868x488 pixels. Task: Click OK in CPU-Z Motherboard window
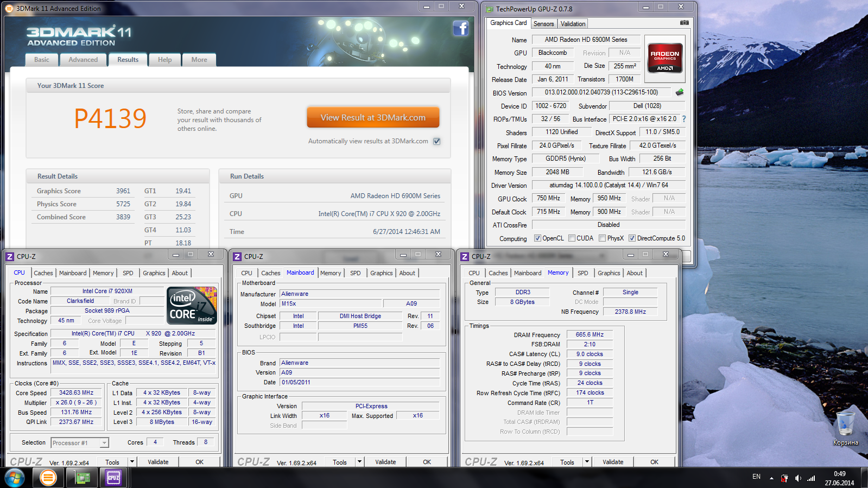pos(427,462)
